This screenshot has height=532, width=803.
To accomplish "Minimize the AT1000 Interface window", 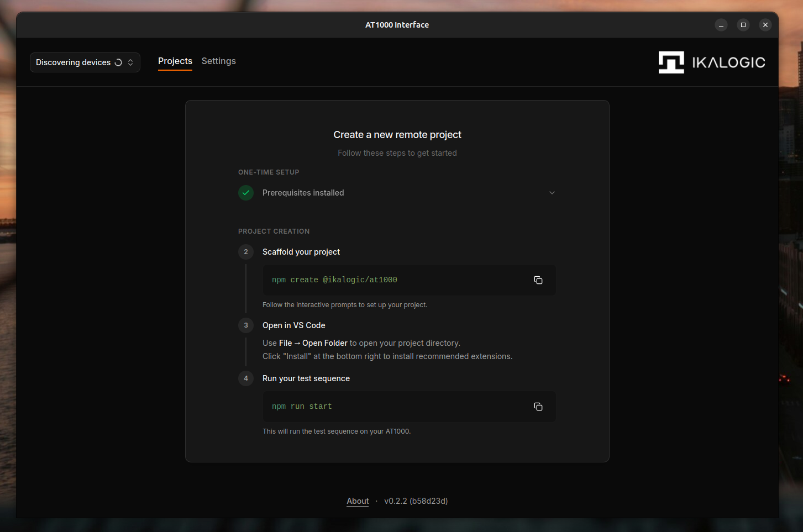I will 721,25.
